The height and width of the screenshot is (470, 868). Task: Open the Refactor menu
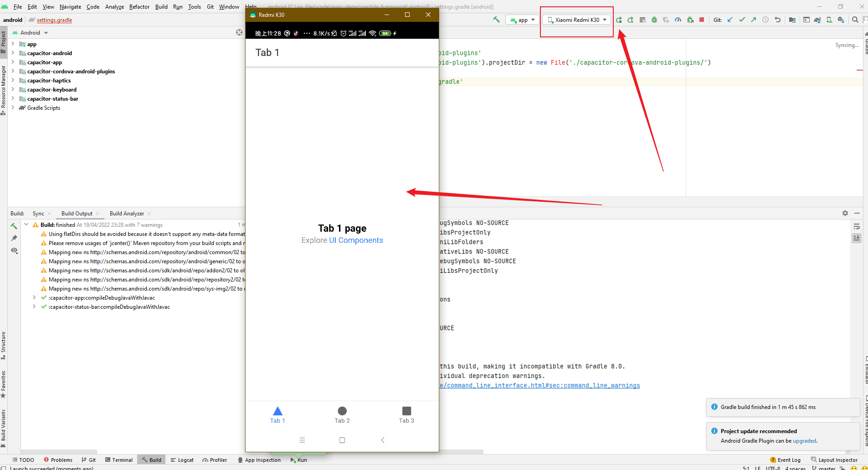click(x=139, y=6)
